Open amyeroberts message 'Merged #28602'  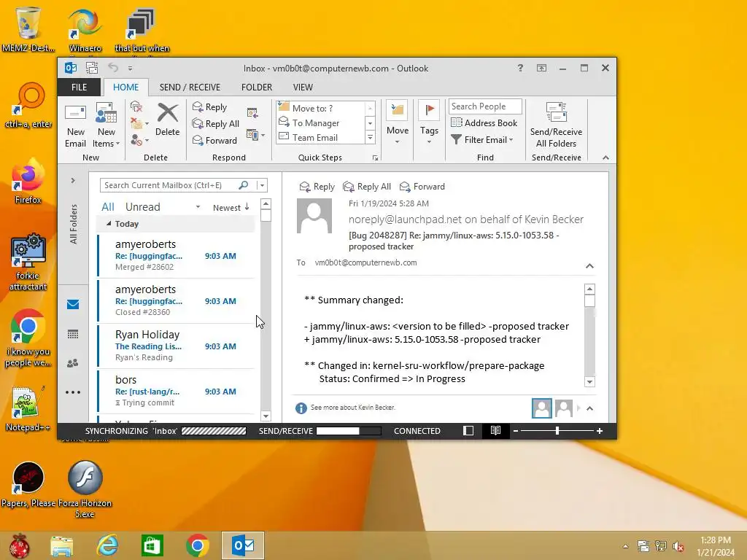pyautogui.click(x=177, y=255)
